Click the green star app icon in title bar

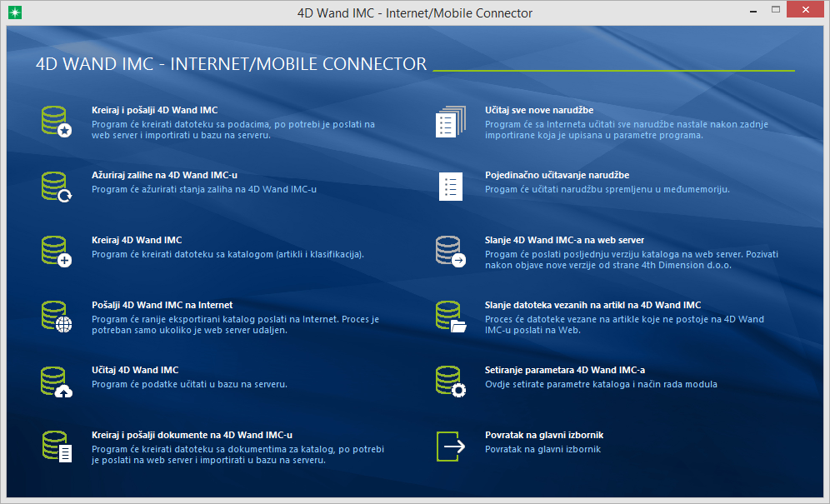tap(15, 12)
